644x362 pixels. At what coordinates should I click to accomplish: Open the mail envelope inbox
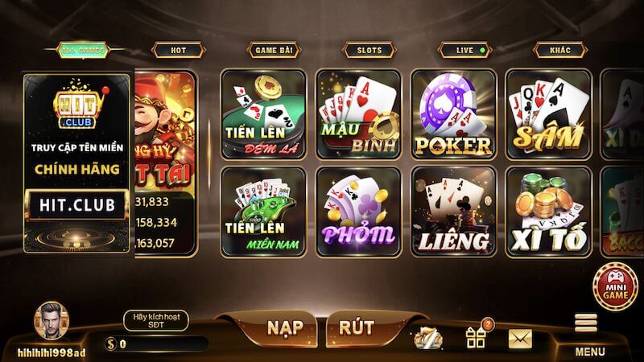point(520,339)
